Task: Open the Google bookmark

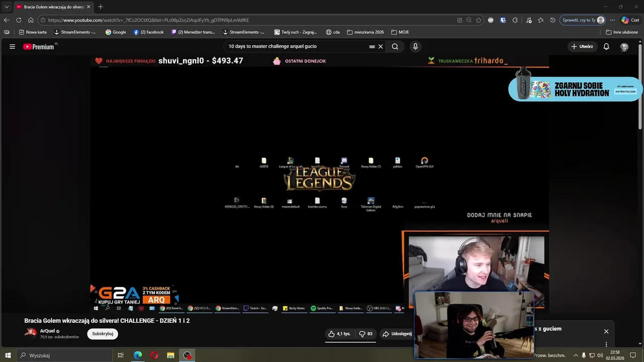Action: (116, 32)
